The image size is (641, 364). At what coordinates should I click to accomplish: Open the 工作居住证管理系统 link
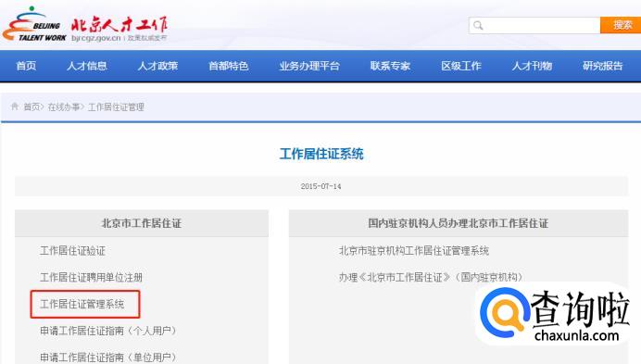click(82, 304)
